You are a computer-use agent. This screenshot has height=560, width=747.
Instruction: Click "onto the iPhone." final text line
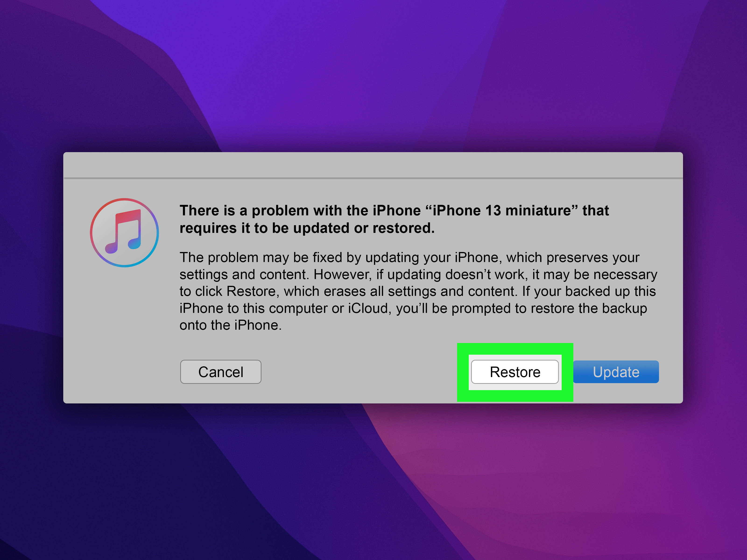[230, 325]
